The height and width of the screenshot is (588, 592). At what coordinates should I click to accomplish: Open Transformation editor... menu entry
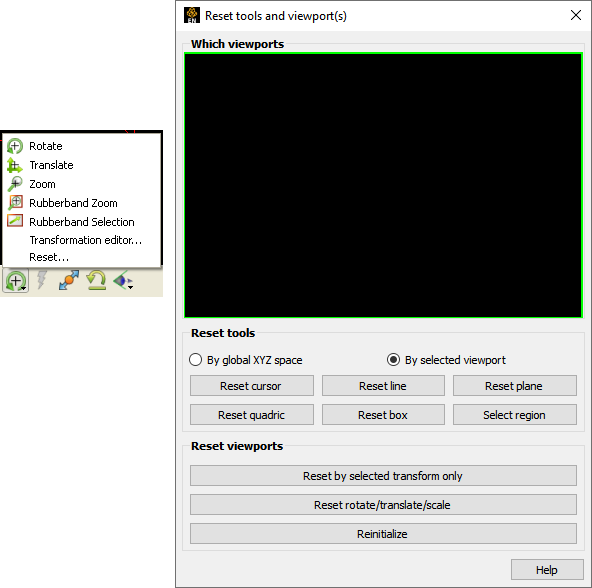(86, 240)
